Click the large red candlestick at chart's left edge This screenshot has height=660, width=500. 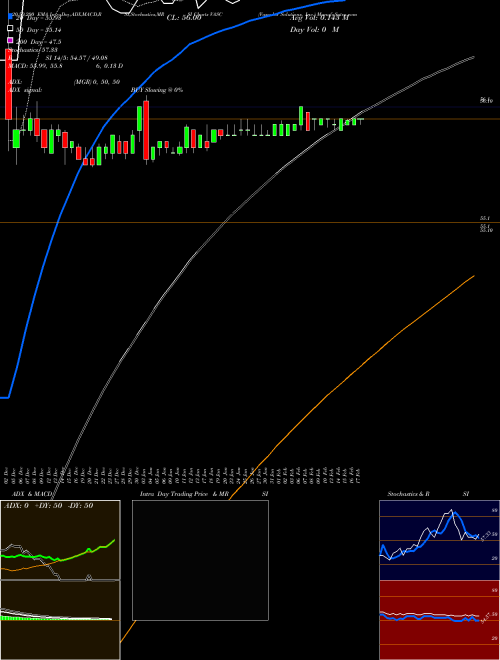(8, 84)
